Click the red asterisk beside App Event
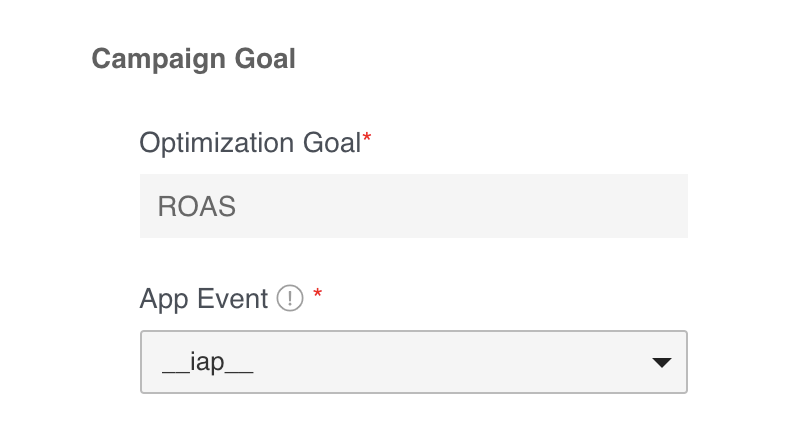Image resolution: width=802 pixels, height=438 pixels. [x=318, y=294]
